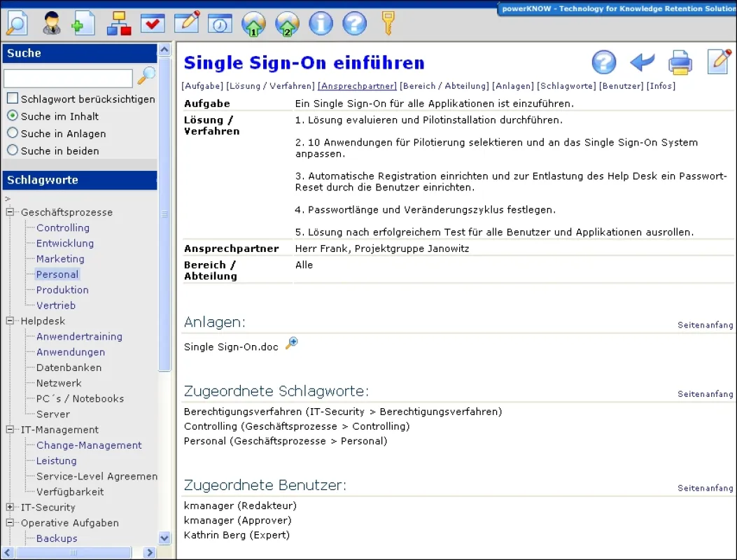The width and height of the screenshot is (737, 560).
Task: Open the Leistung keyword
Action: (57, 461)
